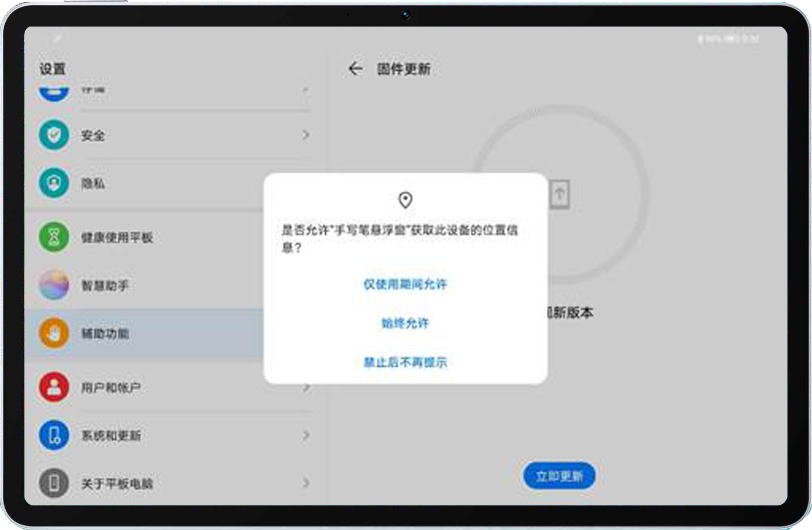The height and width of the screenshot is (530, 812).
Task: Click the green shield icon for 安全
Action: click(54, 135)
